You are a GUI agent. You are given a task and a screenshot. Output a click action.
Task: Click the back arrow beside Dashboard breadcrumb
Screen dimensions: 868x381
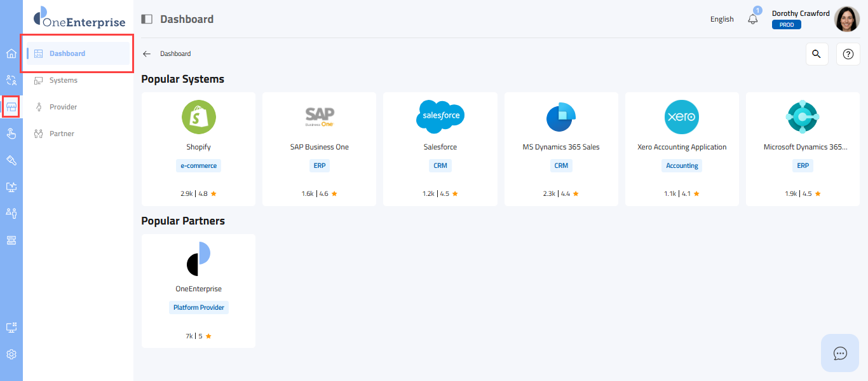pos(147,54)
